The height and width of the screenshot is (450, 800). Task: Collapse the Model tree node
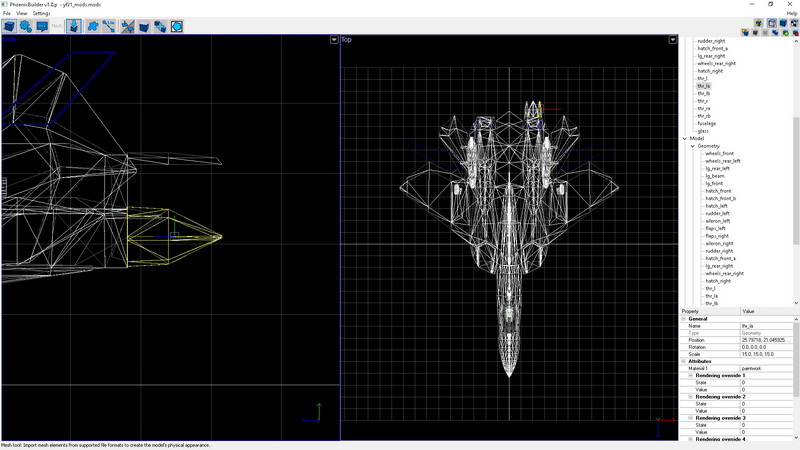pyautogui.click(x=685, y=138)
